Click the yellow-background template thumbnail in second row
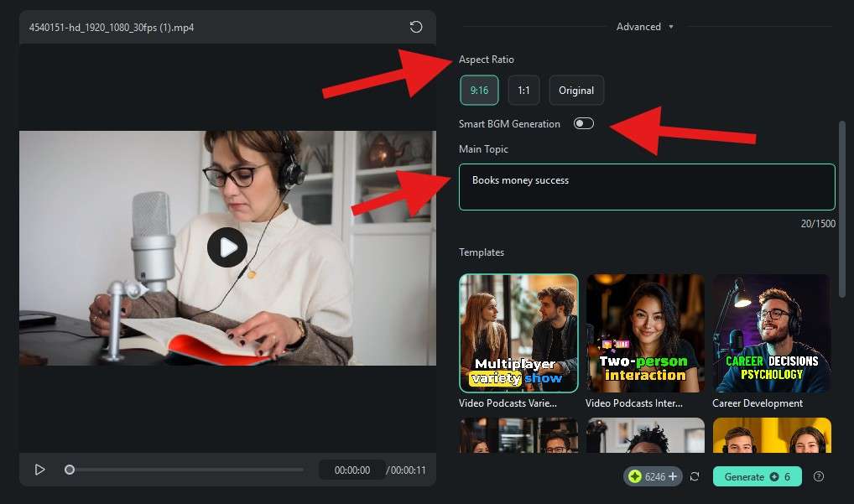The image size is (854, 504). click(x=772, y=435)
